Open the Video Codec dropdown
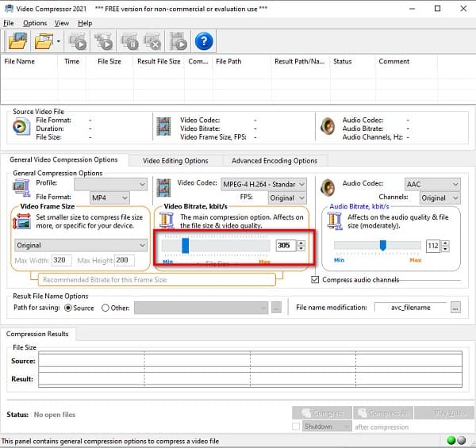This screenshot has height=448, width=476. 263,184
